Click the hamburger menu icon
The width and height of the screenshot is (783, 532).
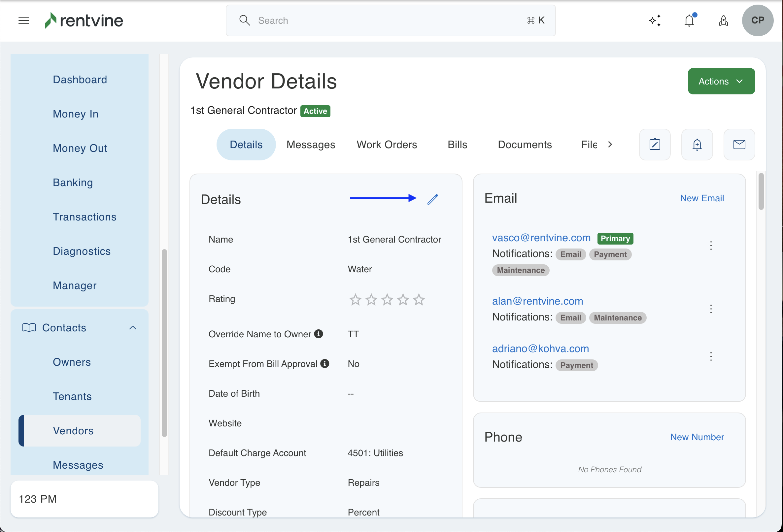[x=23, y=20]
